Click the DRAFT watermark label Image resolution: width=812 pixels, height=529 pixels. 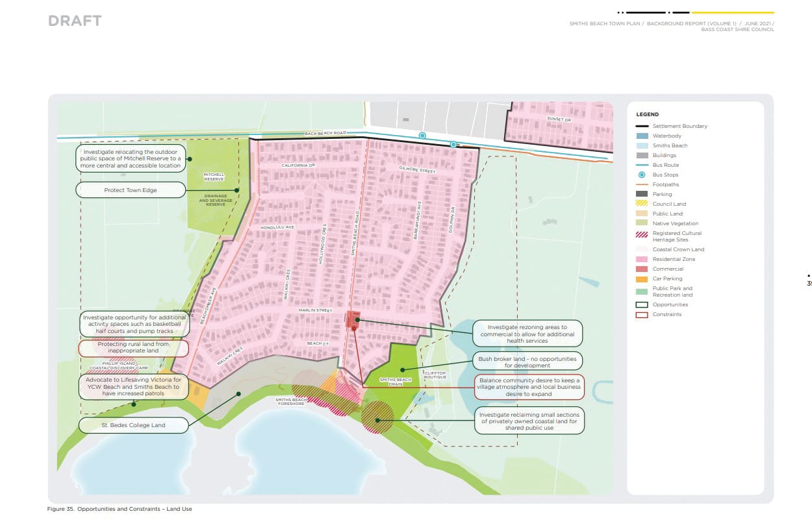(74, 20)
